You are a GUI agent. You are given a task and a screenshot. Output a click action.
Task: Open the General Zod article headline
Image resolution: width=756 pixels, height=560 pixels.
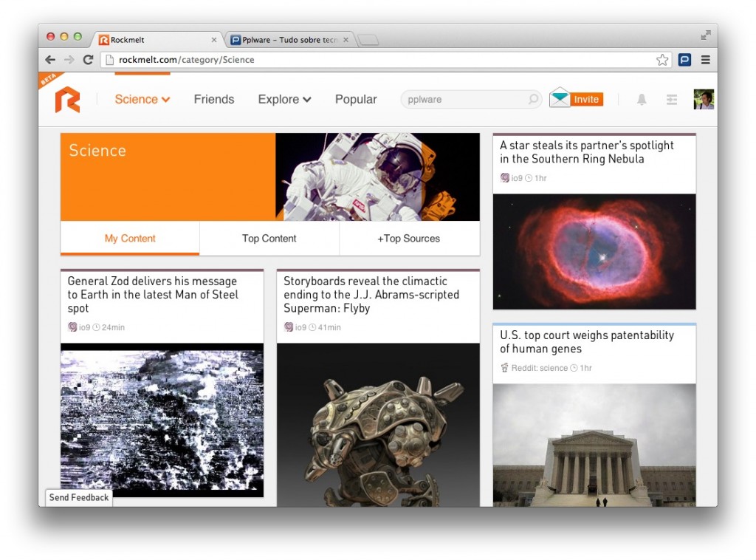(153, 294)
